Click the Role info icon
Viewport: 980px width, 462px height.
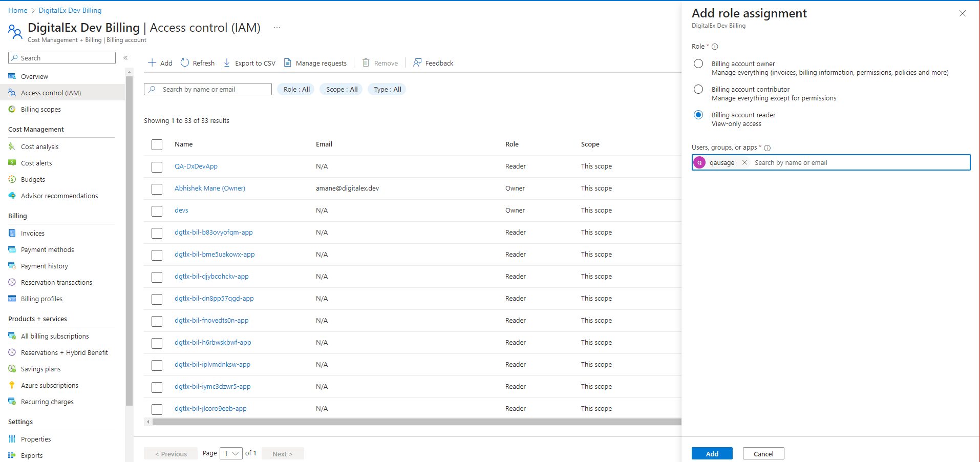715,47
